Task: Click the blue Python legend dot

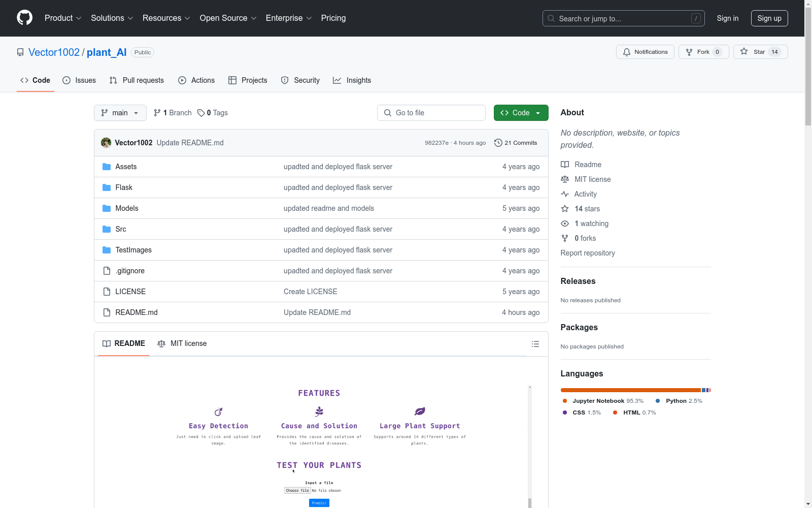Action: click(x=658, y=401)
